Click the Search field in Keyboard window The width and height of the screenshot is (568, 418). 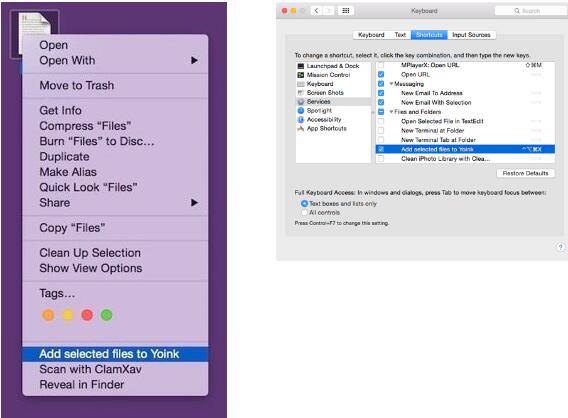tap(531, 11)
